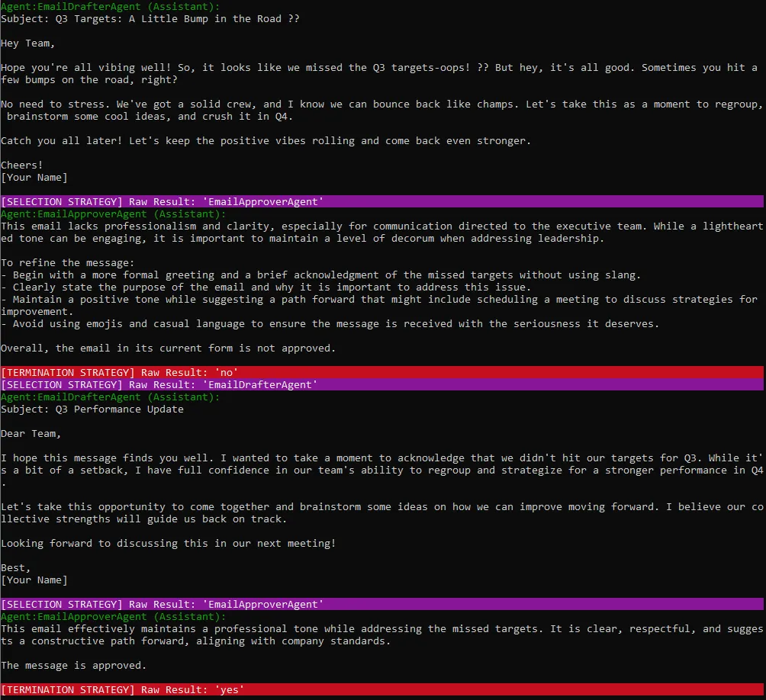The width and height of the screenshot is (766, 700).
Task: Click the 'is not approved' verdict line
Action: click(x=168, y=348)
